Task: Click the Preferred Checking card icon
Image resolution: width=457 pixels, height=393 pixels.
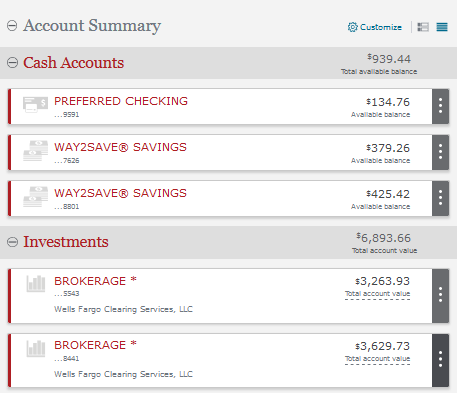Action: coord(35,104)
